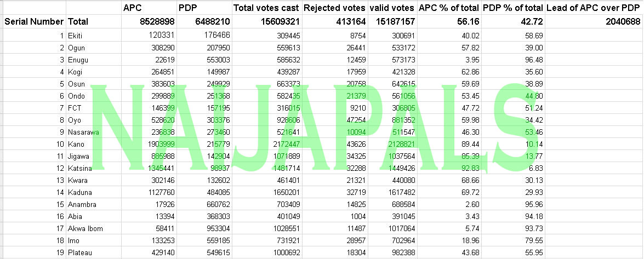Click Lead of APC over PDP header

pyautogui.click(x=594, y=7)
